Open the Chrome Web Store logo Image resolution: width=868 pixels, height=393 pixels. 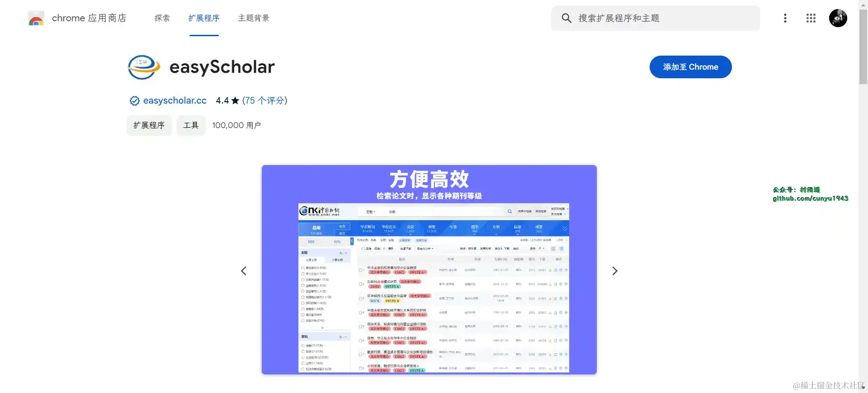tap(36, 18)
